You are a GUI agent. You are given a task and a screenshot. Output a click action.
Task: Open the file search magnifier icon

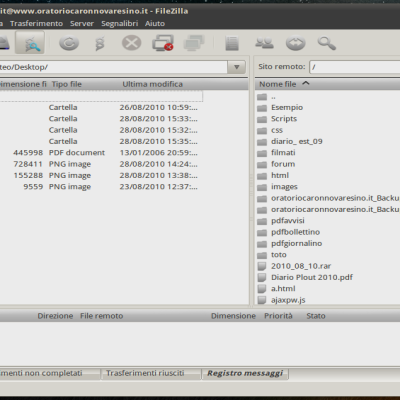[326, 43]
